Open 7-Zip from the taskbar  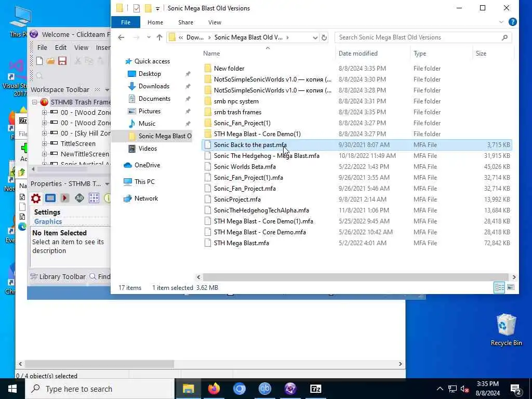pyautogui.click(x=315, y=389)
